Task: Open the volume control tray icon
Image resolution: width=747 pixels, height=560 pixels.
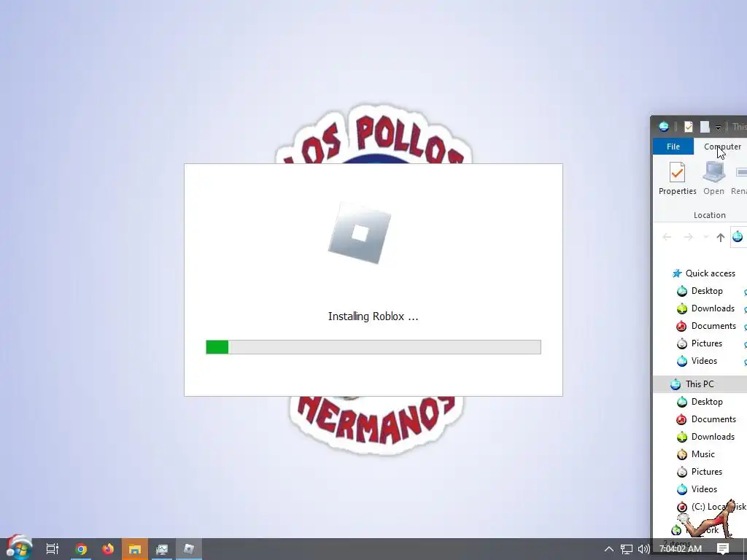Action: [643, 549]
